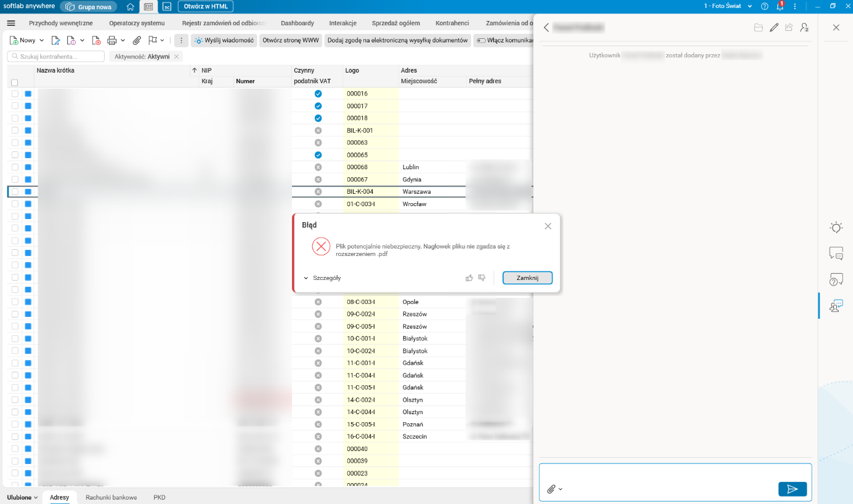Image resolution: width=853 pixels, height=504 pixels.
Task: Switch to the Operatorzy systemu tab
Action: [x=137, y=23]
